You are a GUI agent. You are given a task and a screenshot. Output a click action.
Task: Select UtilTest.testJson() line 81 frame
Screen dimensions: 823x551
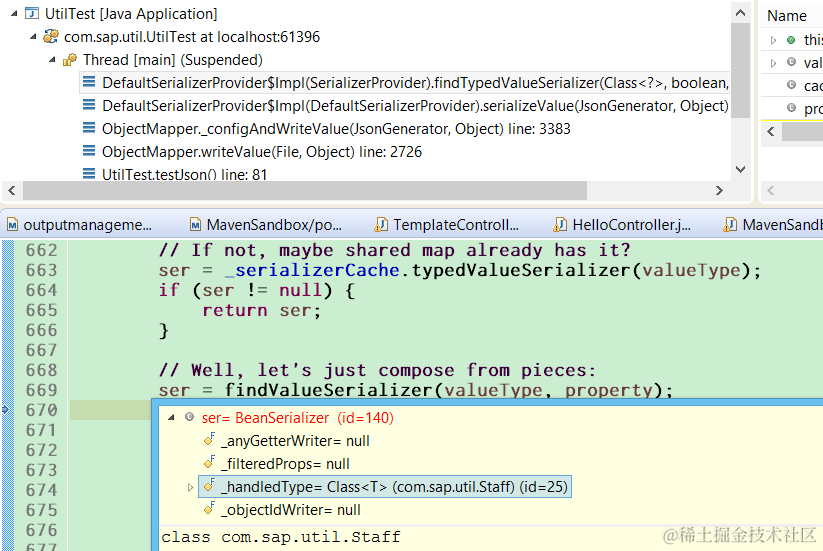click(184, 174)
